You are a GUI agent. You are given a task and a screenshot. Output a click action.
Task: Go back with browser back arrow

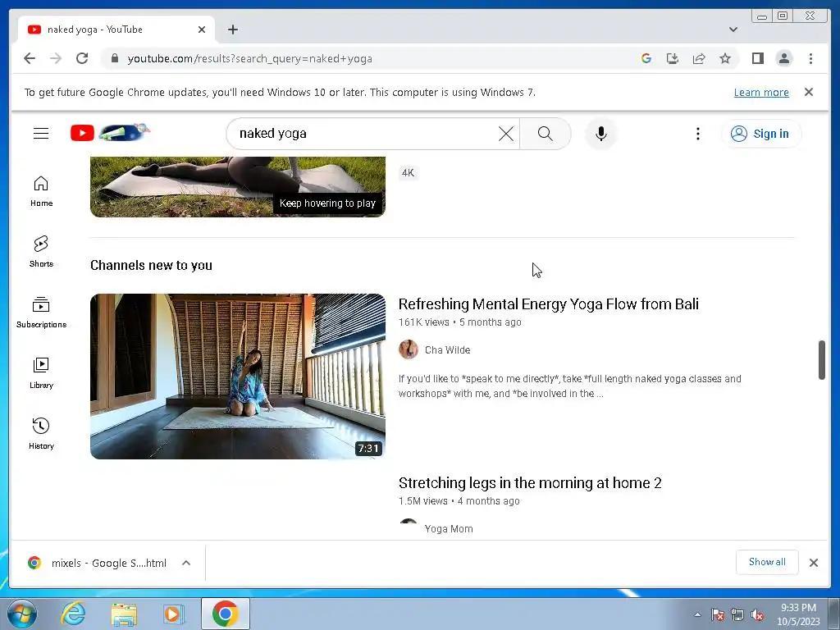pos(30,58)
